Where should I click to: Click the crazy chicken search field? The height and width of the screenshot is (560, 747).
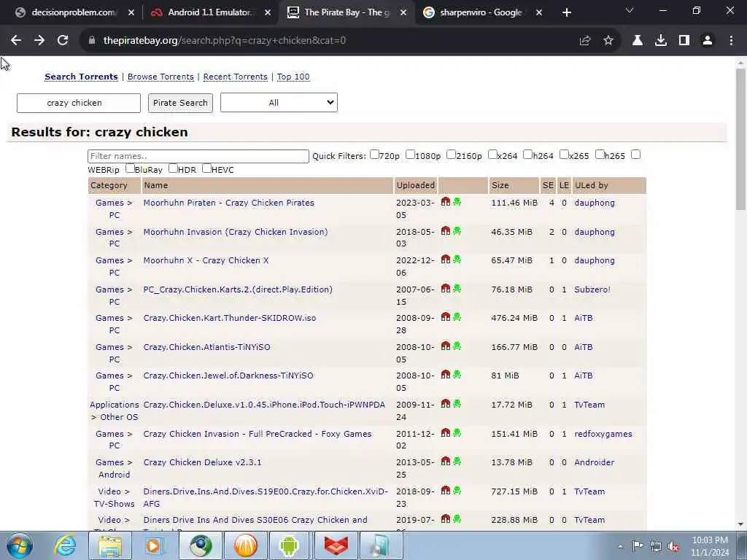point(79,103)
